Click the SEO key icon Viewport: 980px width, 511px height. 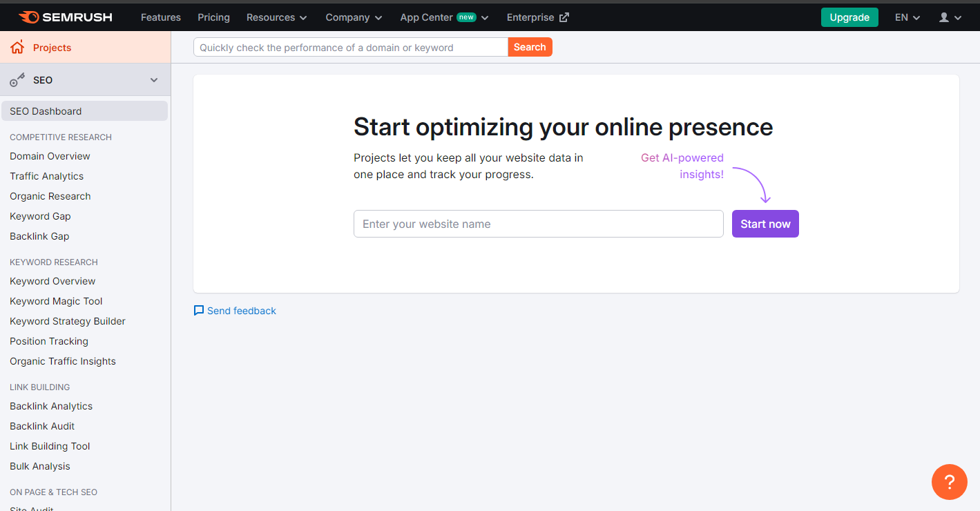pos(17,80)
